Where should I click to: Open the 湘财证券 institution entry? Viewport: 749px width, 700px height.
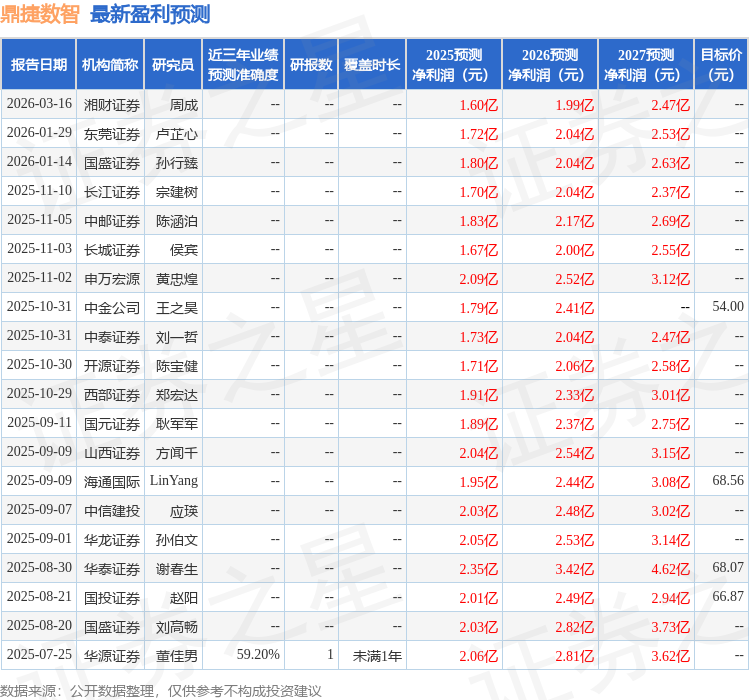tap(112, 104)
